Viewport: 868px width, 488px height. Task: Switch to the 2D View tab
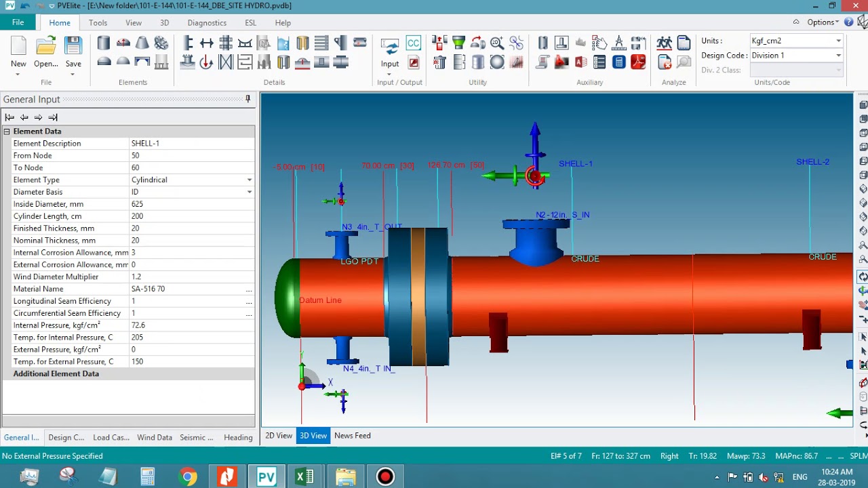[x=278, y=436]
